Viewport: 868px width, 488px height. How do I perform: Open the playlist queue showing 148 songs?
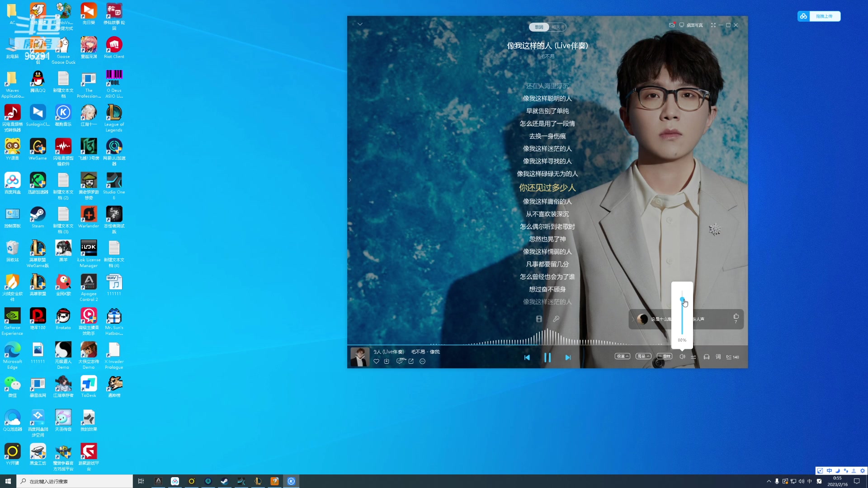pyautogui.click(x=732, y=357)
